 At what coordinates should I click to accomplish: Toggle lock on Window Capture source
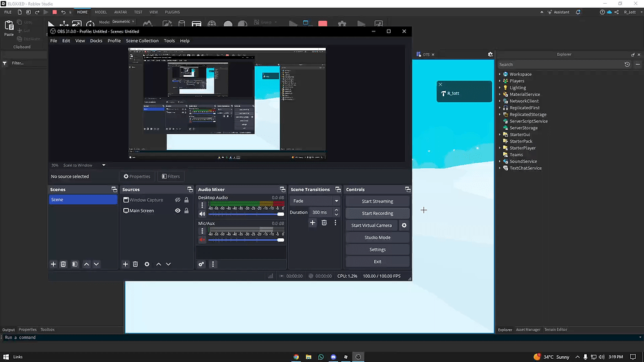pyautogui.click(x=186, y=200)
